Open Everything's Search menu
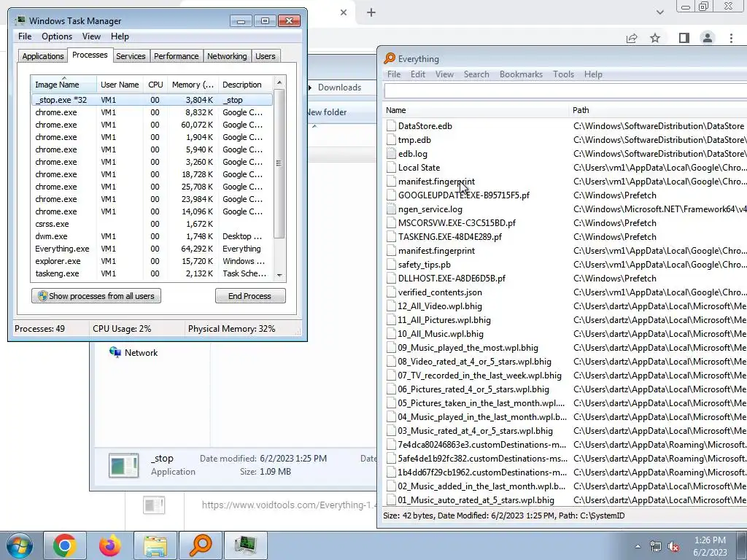The image size is (747, 560). (x=476, y=74)
